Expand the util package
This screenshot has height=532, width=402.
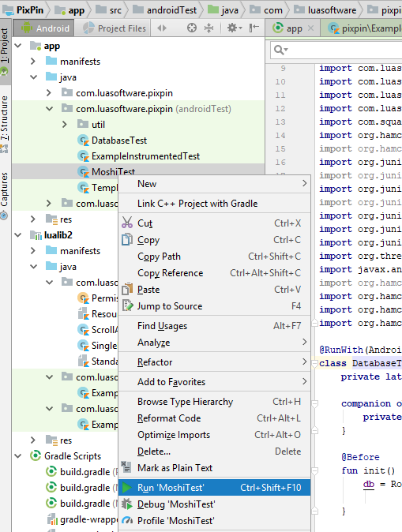65,124
